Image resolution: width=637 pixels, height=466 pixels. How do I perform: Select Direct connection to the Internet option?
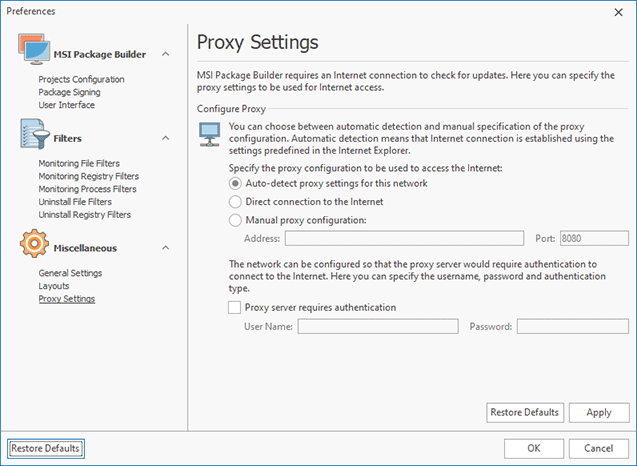[235, 202]
